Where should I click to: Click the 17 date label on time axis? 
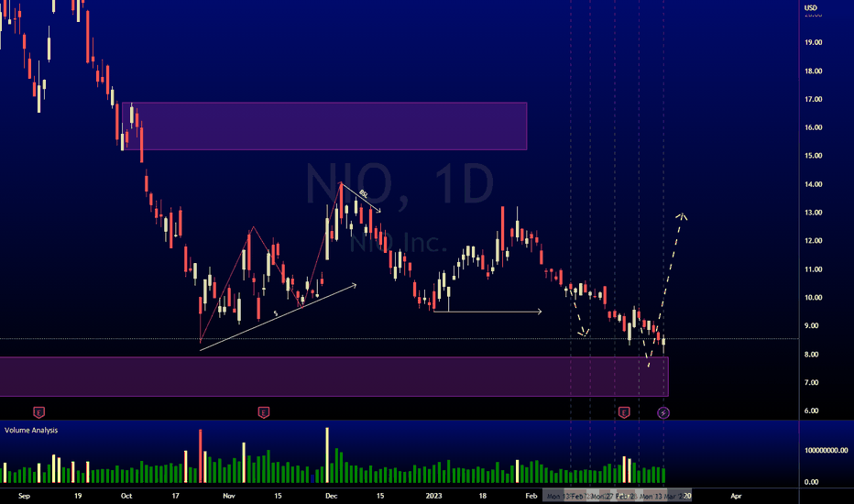(175, 496)
